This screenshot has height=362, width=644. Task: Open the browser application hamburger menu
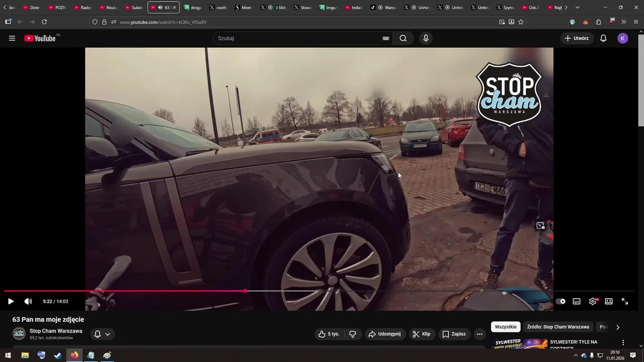coord(635,22)
